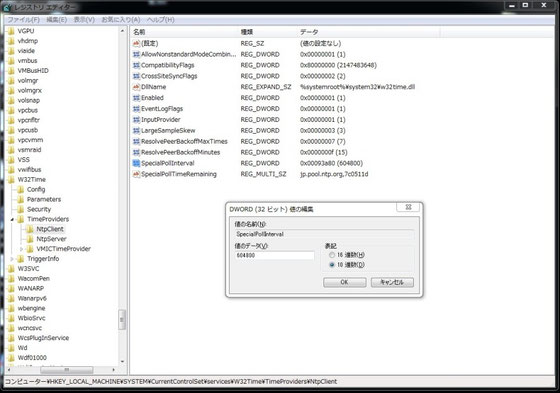
Task: Click the Parameters folder icon
Action: coord(21,199)
